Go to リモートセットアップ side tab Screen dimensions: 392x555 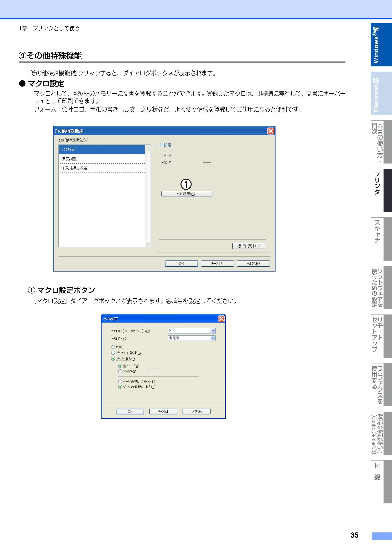tap(381, 336)
